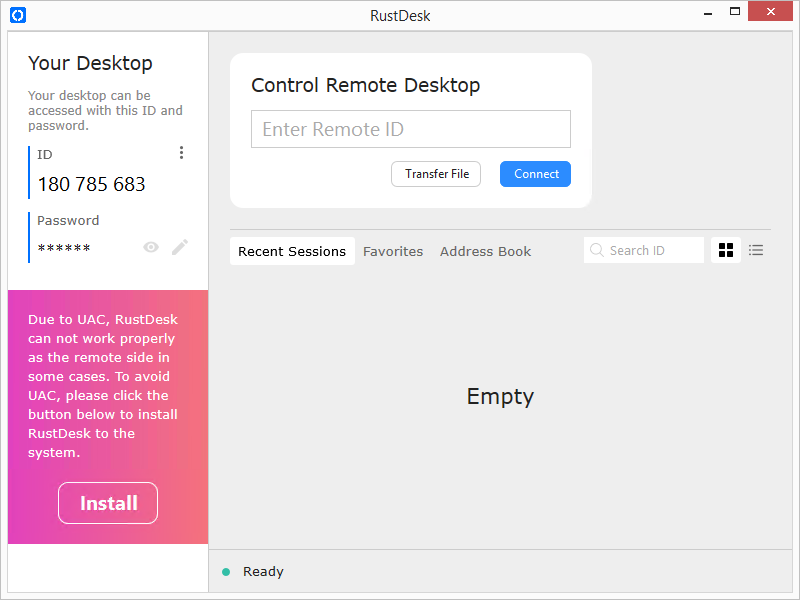Screen dimensions: 800x600
Task: Open the Favorites tab
Action: point(393,251)
